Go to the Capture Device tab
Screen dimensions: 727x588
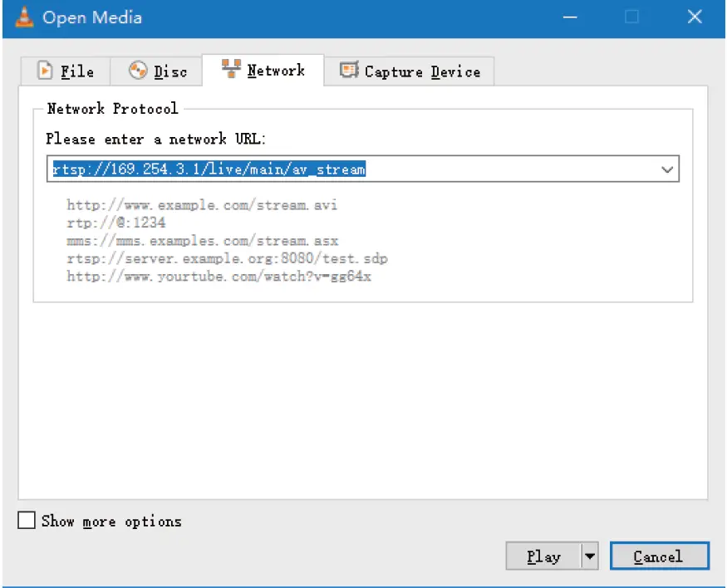pos(410,71)
